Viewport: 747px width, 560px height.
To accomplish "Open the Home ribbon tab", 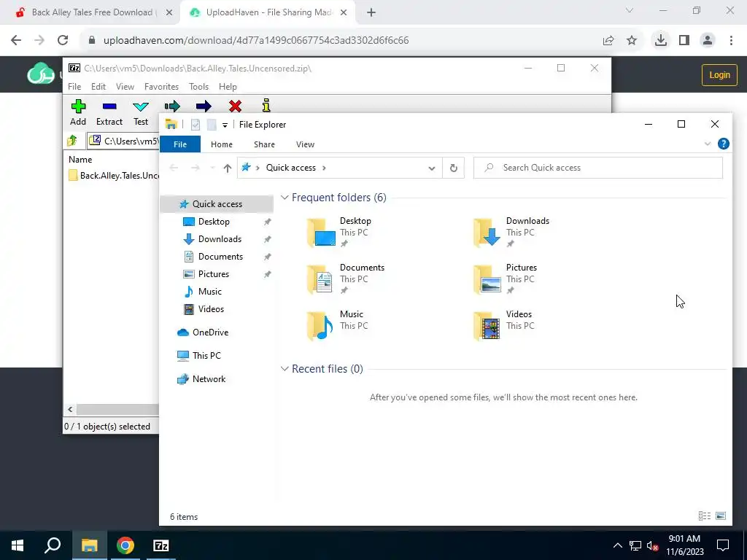I will [222, 144].
